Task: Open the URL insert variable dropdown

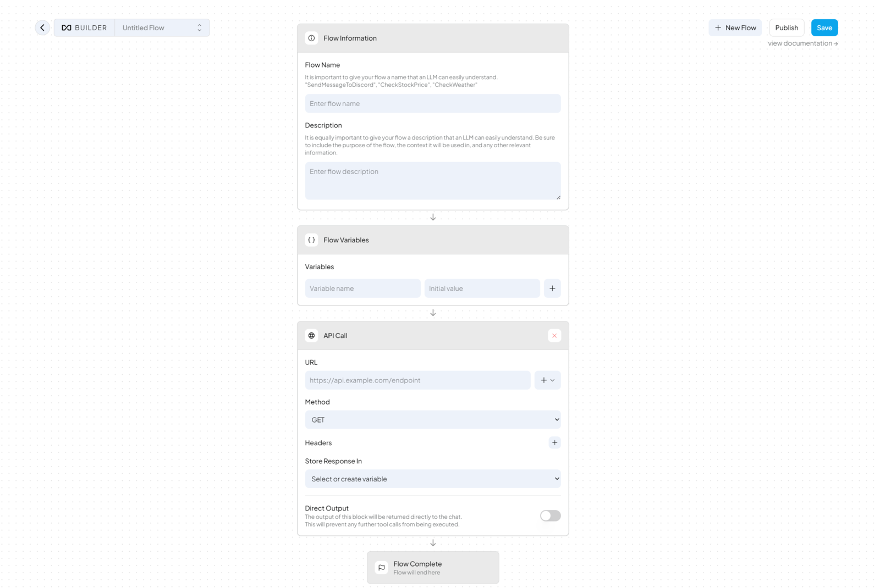Action: [x=547, y=380]
